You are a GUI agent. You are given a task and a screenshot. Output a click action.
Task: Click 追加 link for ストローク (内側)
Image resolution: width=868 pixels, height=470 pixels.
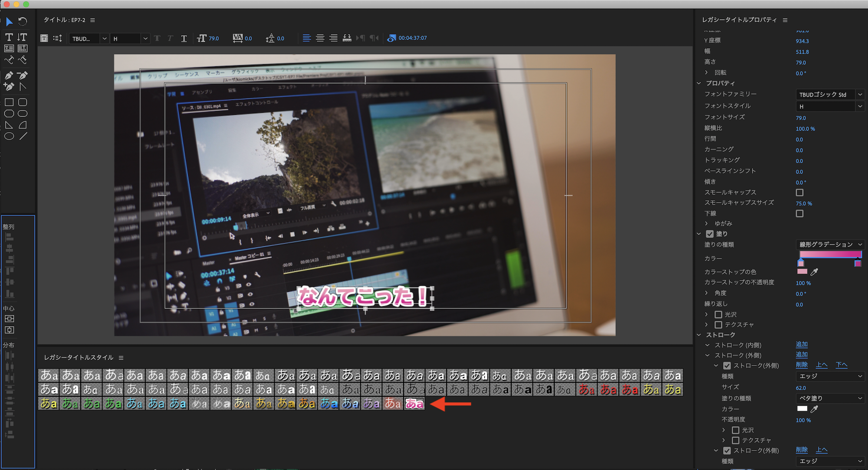[x=802, y=345]
